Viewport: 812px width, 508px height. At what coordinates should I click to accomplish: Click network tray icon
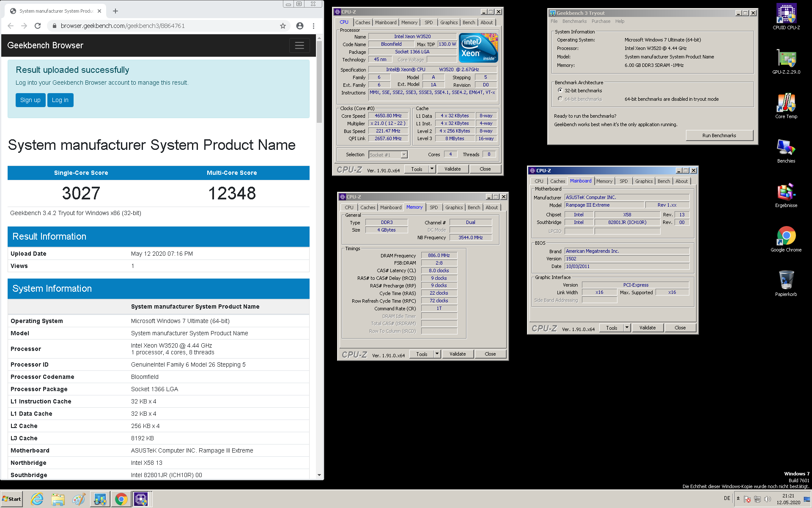pos(757,499)
